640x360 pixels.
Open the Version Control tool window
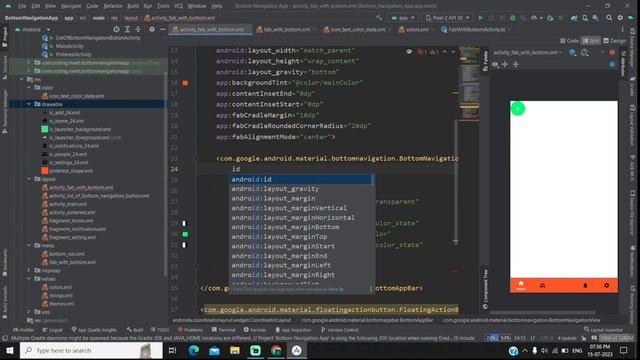coord(339,330)
